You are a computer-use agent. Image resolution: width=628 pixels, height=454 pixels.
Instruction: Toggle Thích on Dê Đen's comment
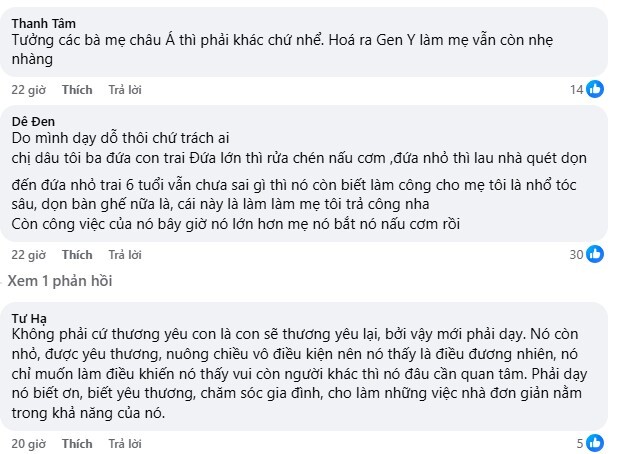coord(77,254)
